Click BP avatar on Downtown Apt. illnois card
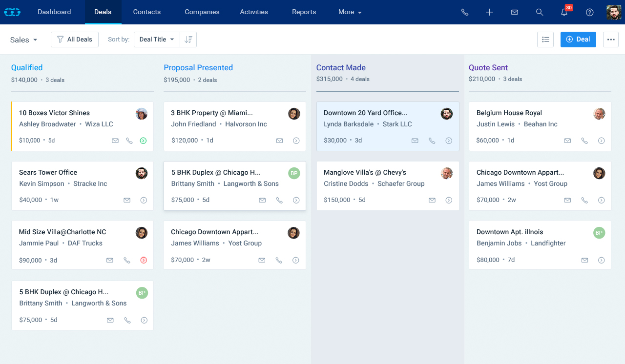This screenshot has height=364, width=625. click(599, 233)
